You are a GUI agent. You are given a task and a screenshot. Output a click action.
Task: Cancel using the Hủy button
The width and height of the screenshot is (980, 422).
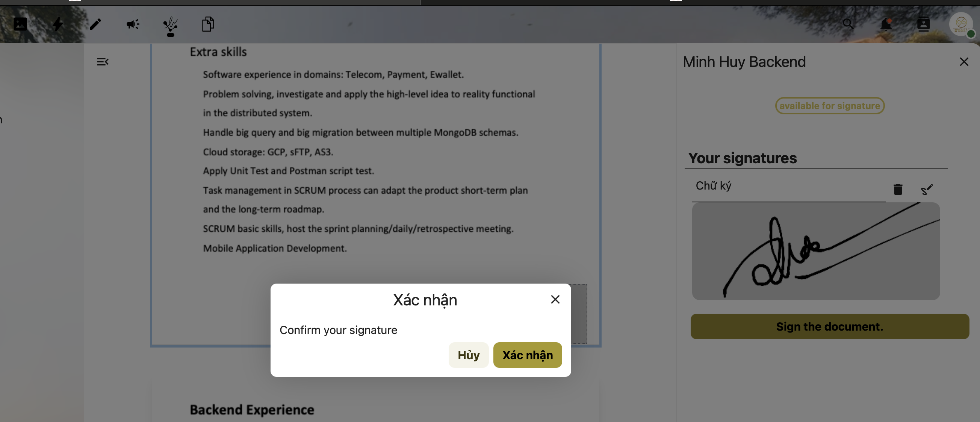(468, 355)
